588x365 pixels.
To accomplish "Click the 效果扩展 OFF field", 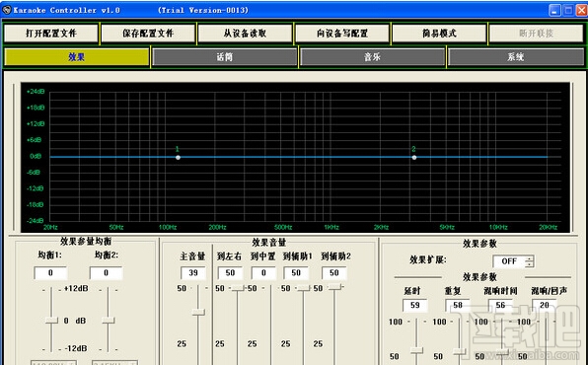I will point(509,261).
